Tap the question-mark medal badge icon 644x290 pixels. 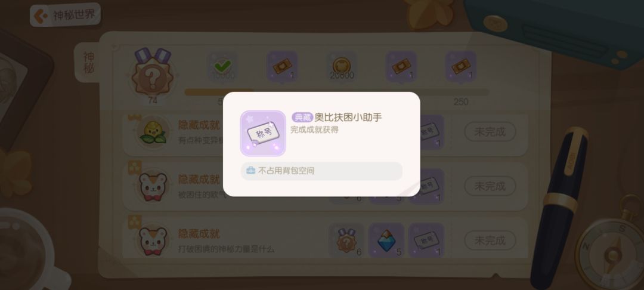[x=153, y=75]
